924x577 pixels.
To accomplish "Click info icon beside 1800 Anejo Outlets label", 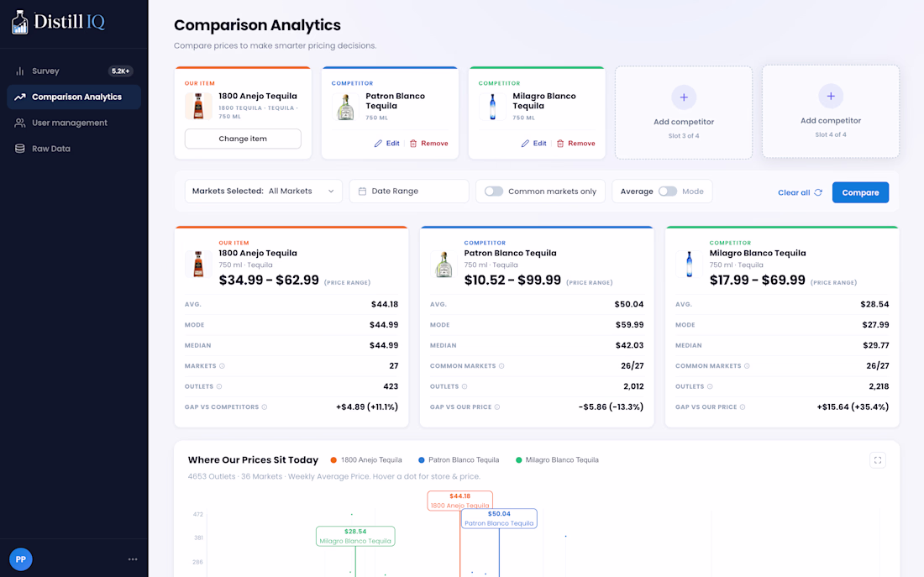I will pos(219,386).
